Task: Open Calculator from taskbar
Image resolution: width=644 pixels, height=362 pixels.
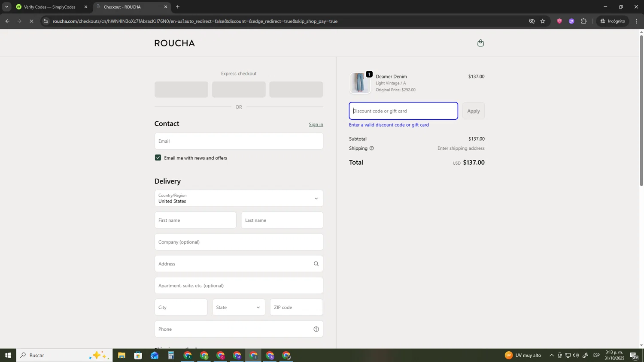Action: [x=171, y=356]
